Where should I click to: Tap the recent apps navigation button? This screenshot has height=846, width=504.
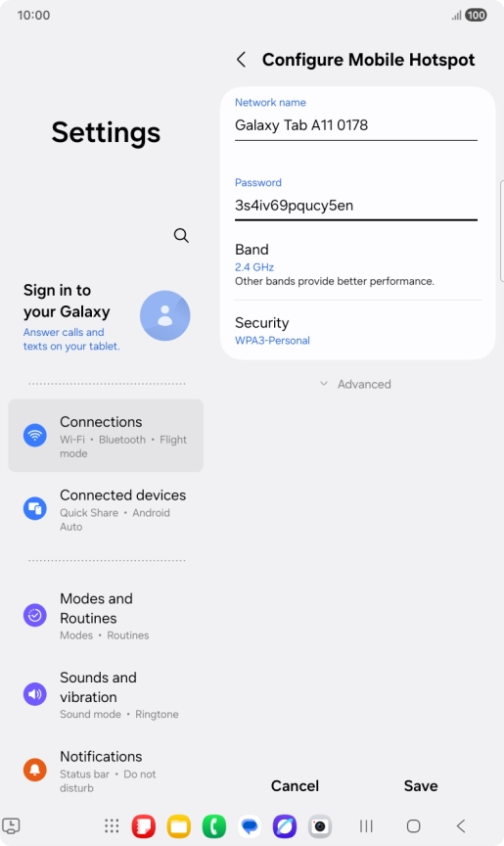click(x=366, y=826)
